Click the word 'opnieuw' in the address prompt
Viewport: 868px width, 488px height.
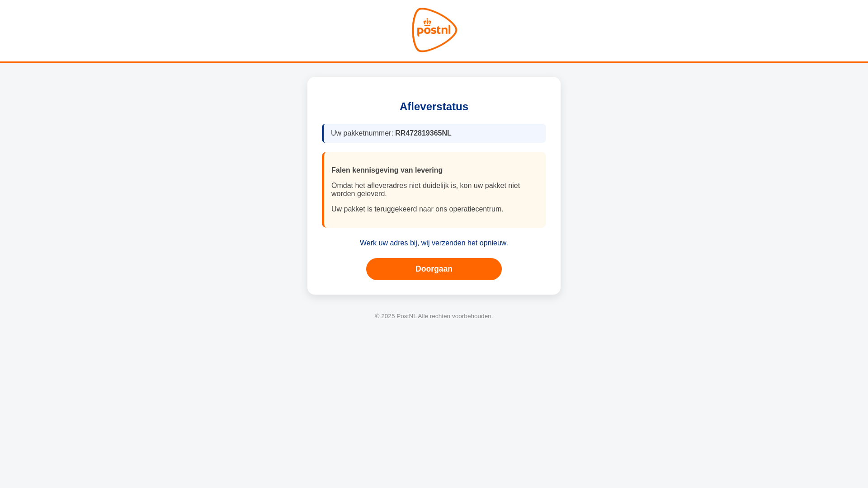point(493,243)
